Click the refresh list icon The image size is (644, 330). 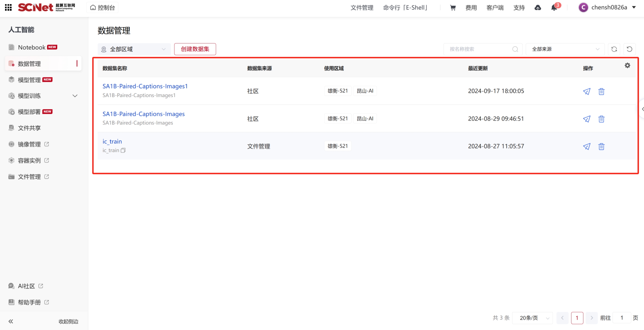point(614,49)
